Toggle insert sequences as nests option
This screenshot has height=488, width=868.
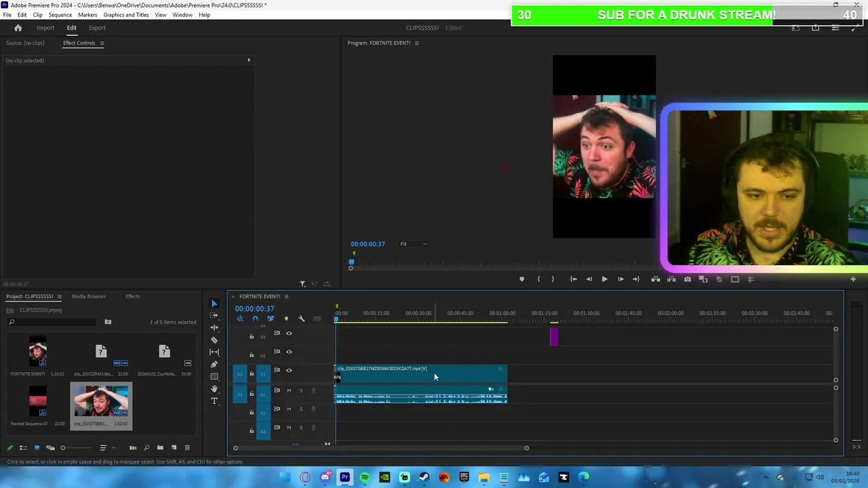point(239,319)
